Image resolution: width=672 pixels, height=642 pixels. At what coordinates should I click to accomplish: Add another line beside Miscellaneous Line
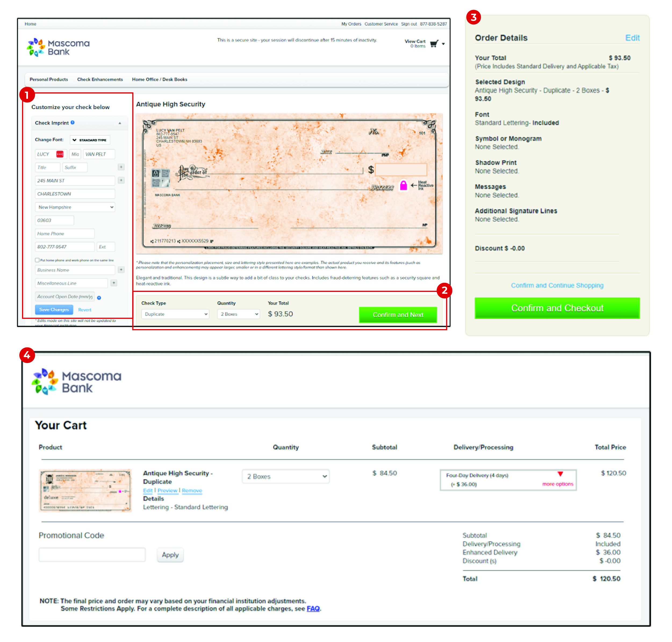(x=114, y=283)
